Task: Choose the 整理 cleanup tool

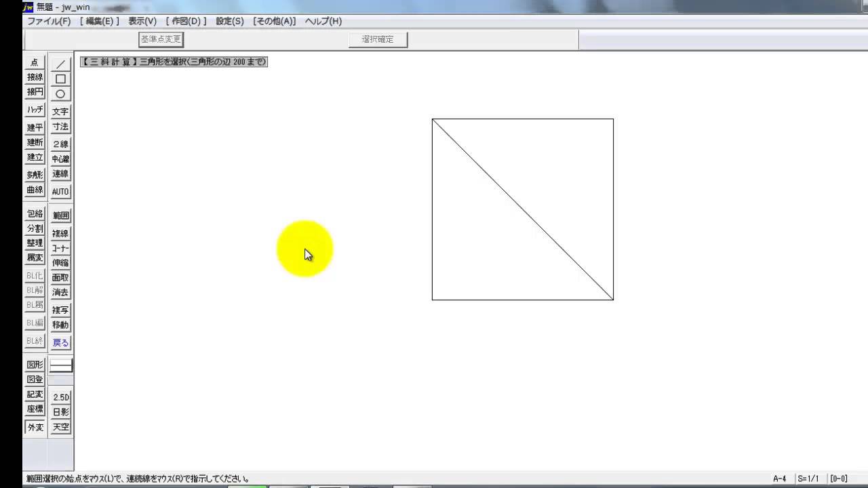Action: (x=35, y=243)
